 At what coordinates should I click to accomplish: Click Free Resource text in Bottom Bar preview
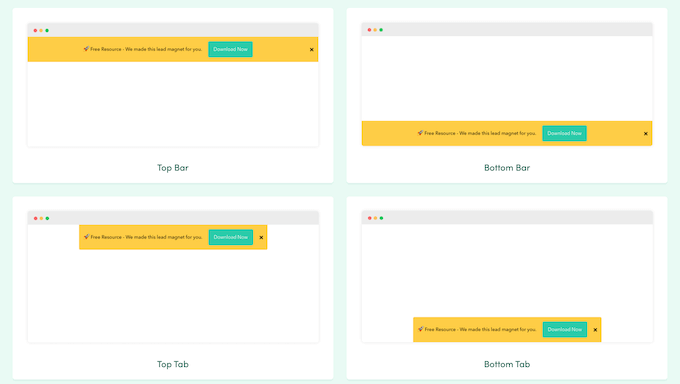(x=480, y=133)
